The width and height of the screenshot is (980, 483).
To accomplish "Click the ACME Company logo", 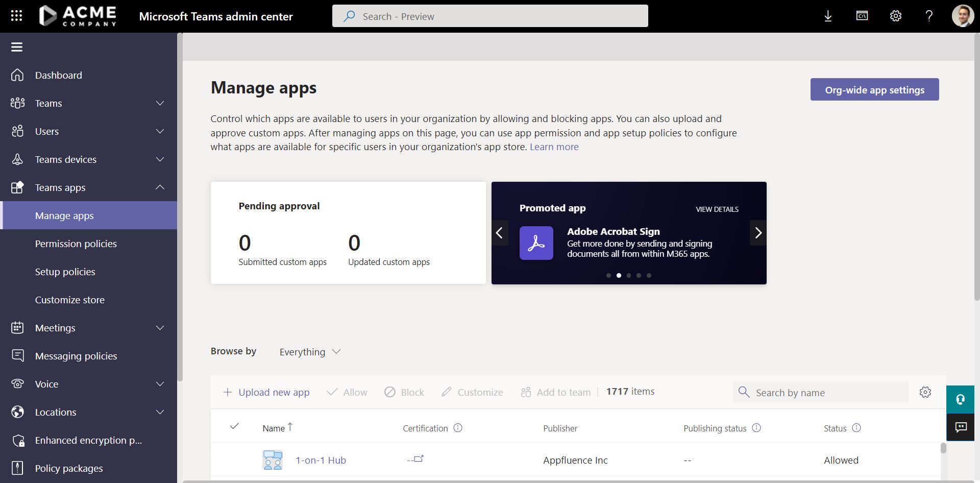I will click(78, 16).
